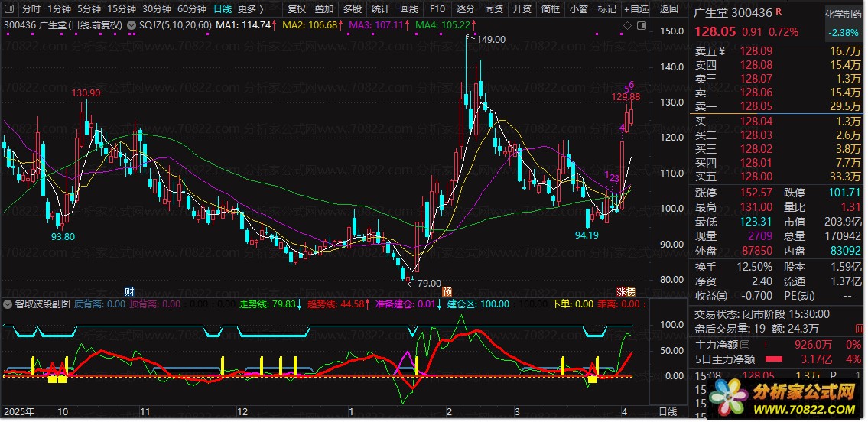The width and height of the screenshot is (868, 422).
Task: Click the 化学制药 sector label
Action: tap(844, 15)
